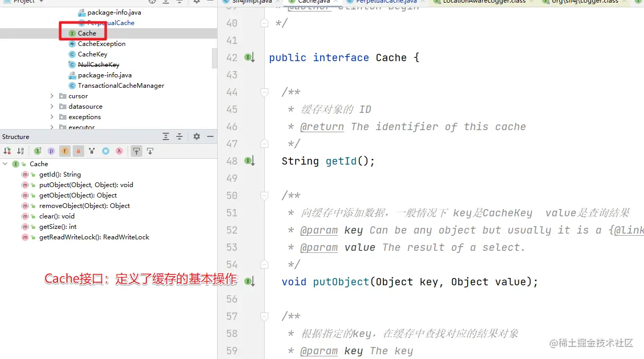Image resolution: width=644 pixels, height=359 pixels.
Task: Click the gutter implementations icon on line 42
Action: pyautogui.click(x=250, y=57)
